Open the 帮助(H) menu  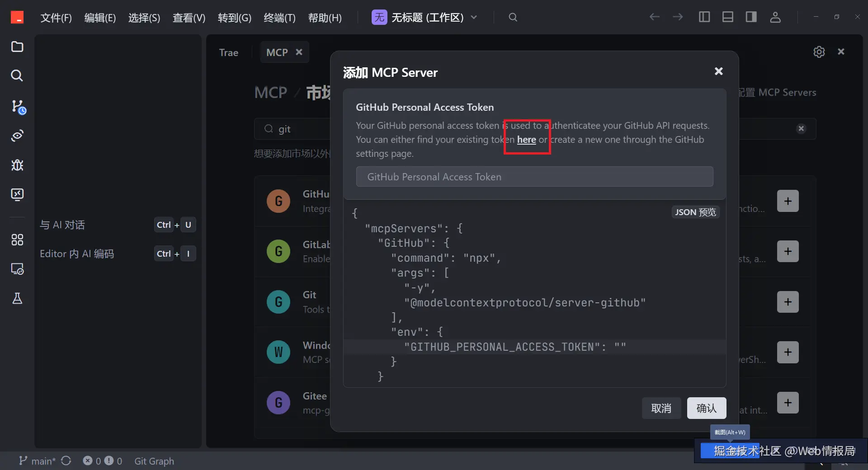pyautogui.click(x=325, y=18)
